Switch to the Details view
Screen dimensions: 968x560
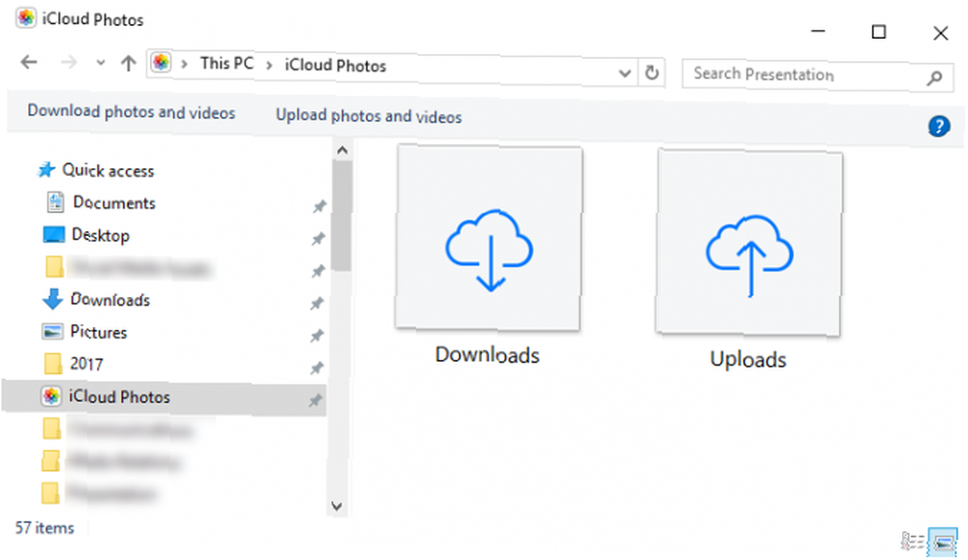(913, 543)
